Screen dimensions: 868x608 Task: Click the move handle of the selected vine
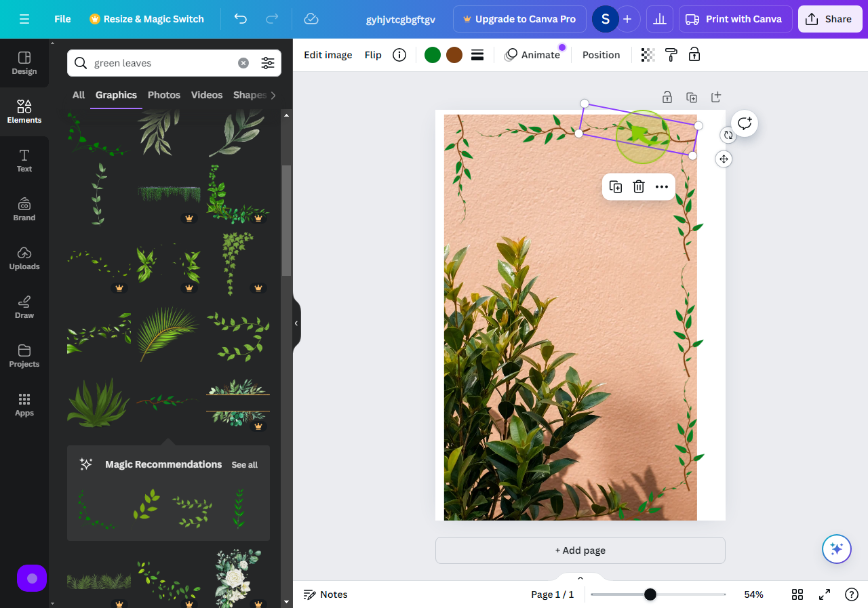click(x=724, y=159)
